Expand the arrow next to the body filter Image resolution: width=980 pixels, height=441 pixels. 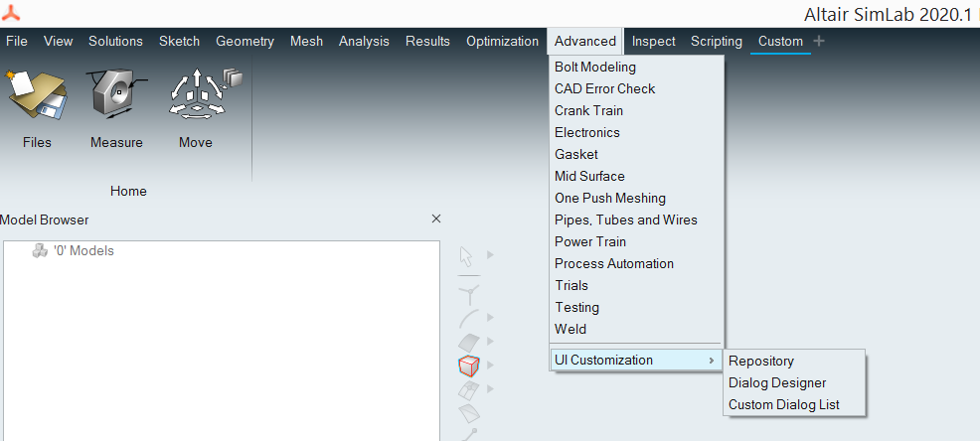tap(490, 366)
